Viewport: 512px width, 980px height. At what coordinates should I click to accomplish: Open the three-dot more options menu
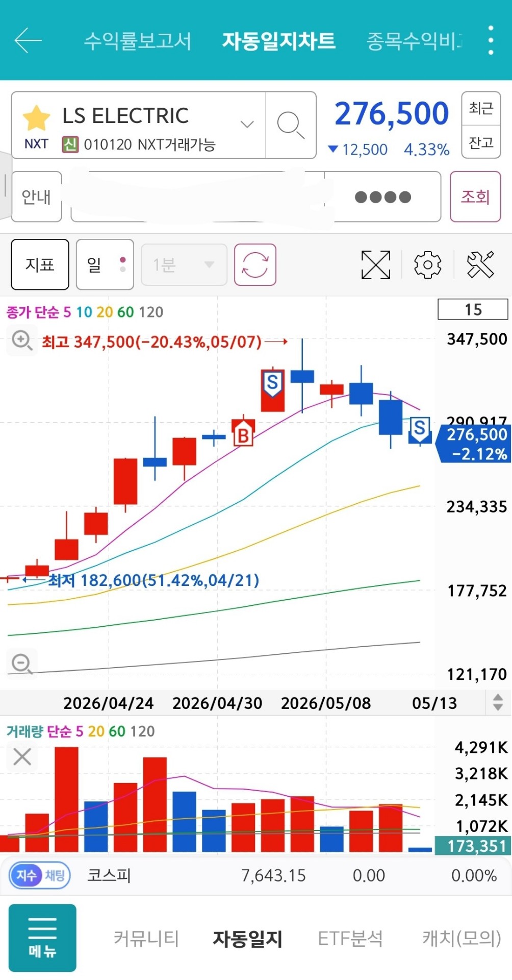(491, 40)
